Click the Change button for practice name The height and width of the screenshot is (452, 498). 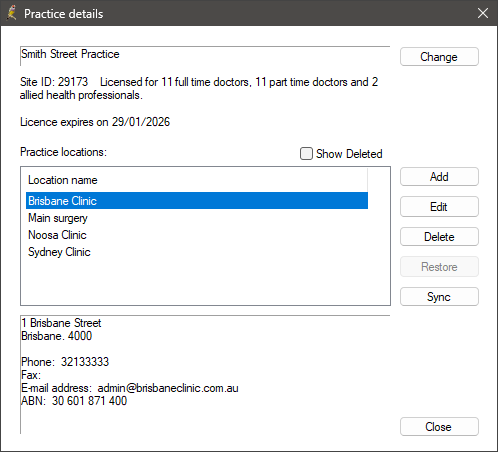(x=439, y=57)
